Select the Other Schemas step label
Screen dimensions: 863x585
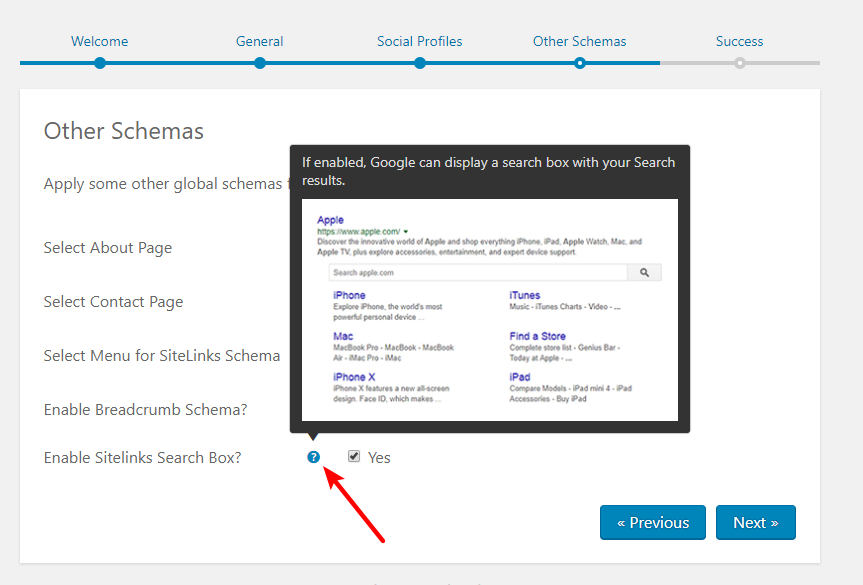coord(580,41)
